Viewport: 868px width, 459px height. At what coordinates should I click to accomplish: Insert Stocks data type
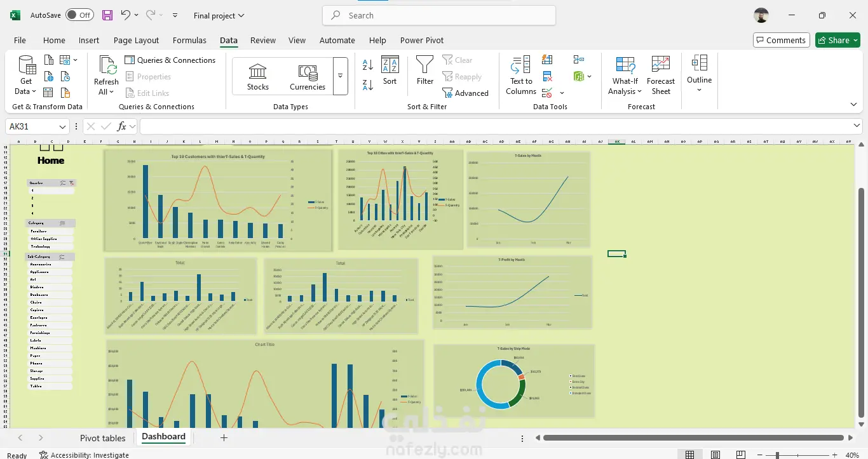258,77
